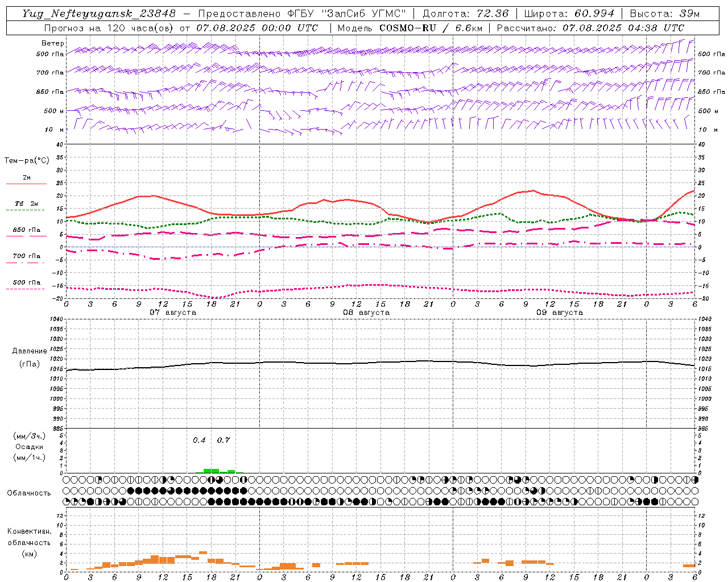This screenshot has width=728, height=582.
Task: Click the 'Широта: 60.994' latitude value
Action: pyautogui.click(x=569, y=14)
